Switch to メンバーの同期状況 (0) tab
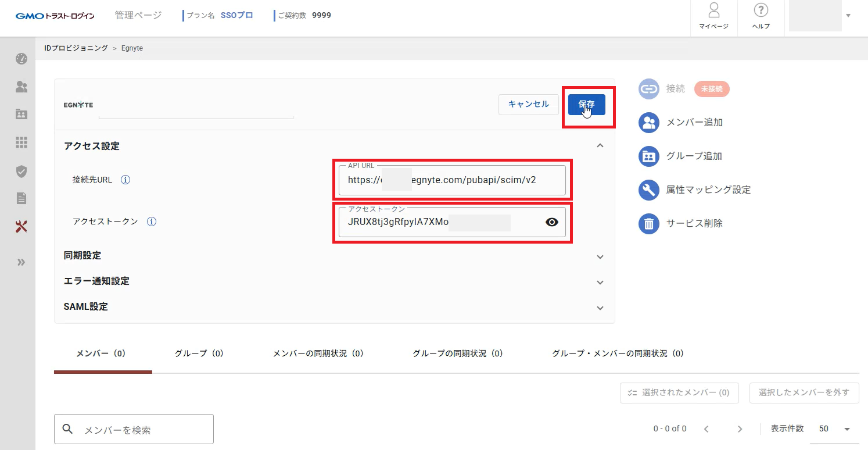 coord(319,353)
